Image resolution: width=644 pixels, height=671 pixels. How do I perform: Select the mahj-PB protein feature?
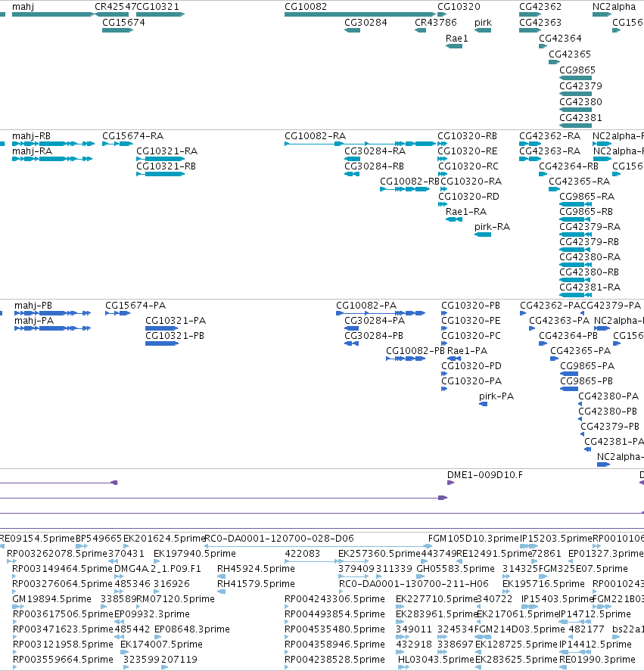click(53, 313)
